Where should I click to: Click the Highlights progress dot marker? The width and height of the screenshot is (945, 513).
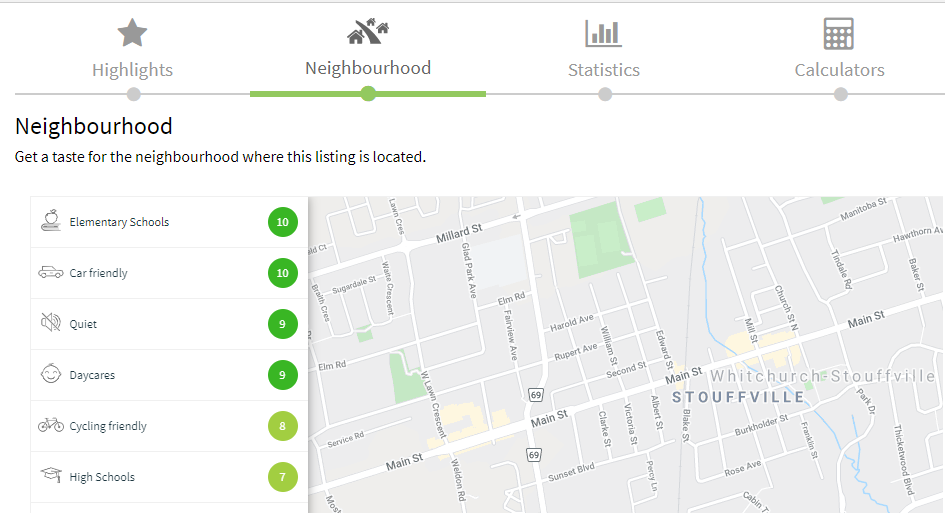point(134,94)
